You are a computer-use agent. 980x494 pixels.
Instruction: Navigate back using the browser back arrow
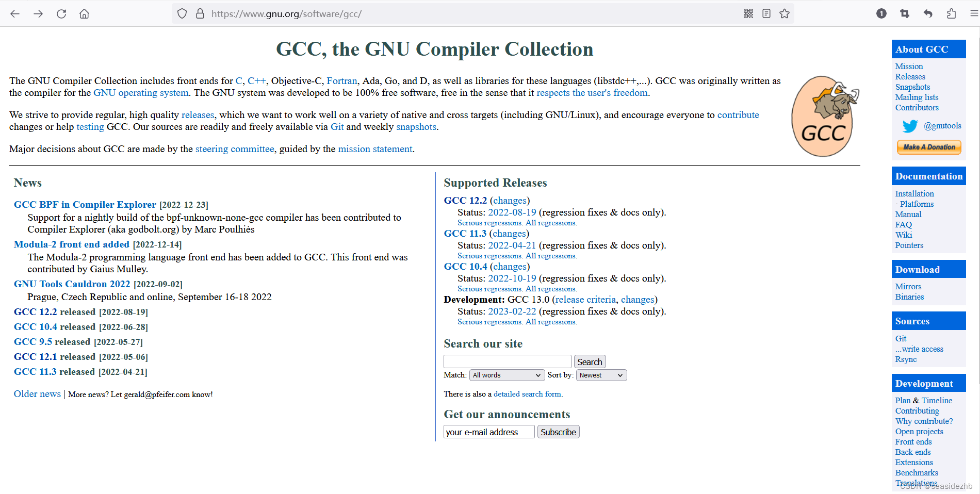tap(15, 13)
